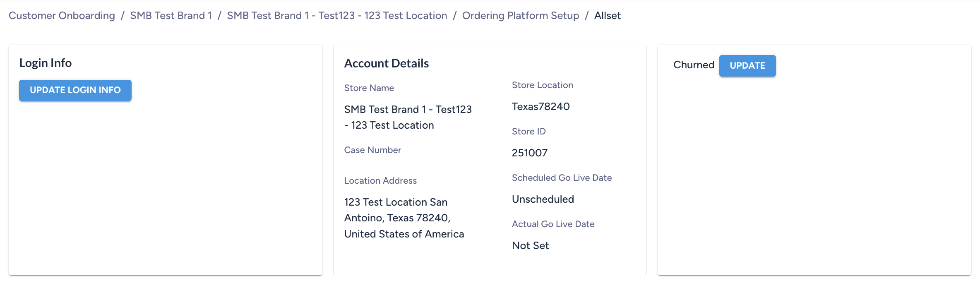Click the Location Address text block

pyautogui.click(x=404, y=218)
